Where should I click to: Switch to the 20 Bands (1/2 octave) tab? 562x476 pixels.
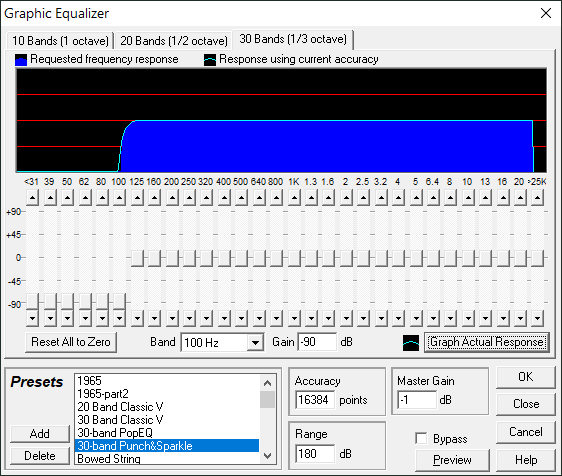(x=174, y=41)
